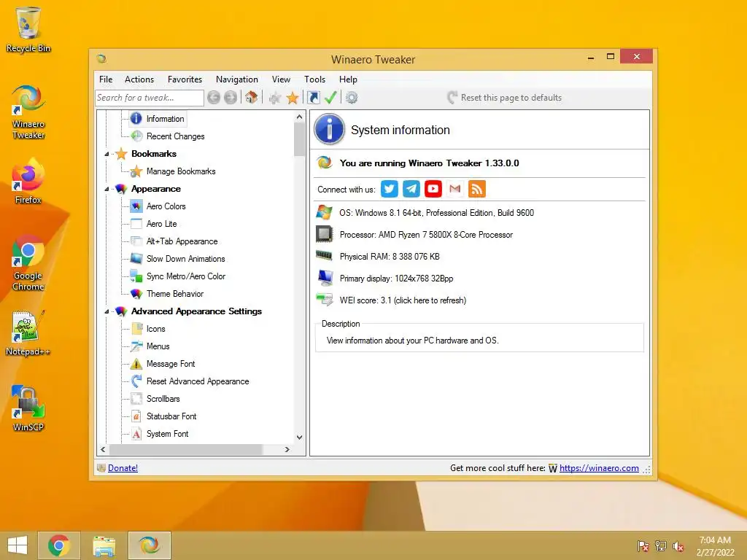This screenshot has width=747, height=560.
Task: Open the Gmail contact icon
Action: point(455,189)
